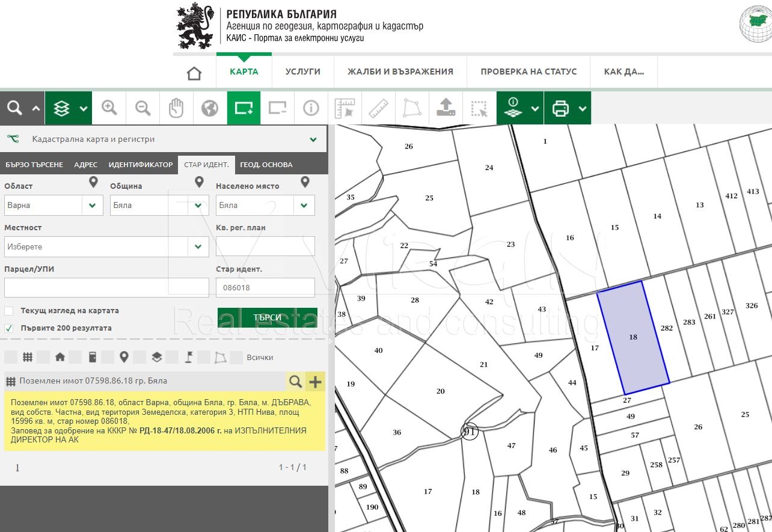This screenshot has width=772, height=532.
Task: Click the 'Стар идент.' input field
Action: tap(265, 287)
